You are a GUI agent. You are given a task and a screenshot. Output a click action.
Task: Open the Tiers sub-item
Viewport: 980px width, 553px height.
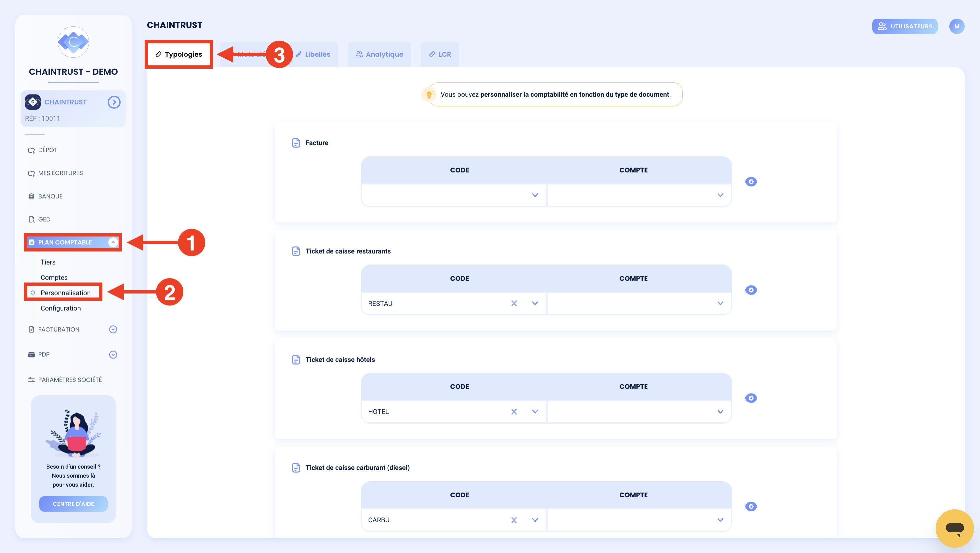[x=48, y=262]
